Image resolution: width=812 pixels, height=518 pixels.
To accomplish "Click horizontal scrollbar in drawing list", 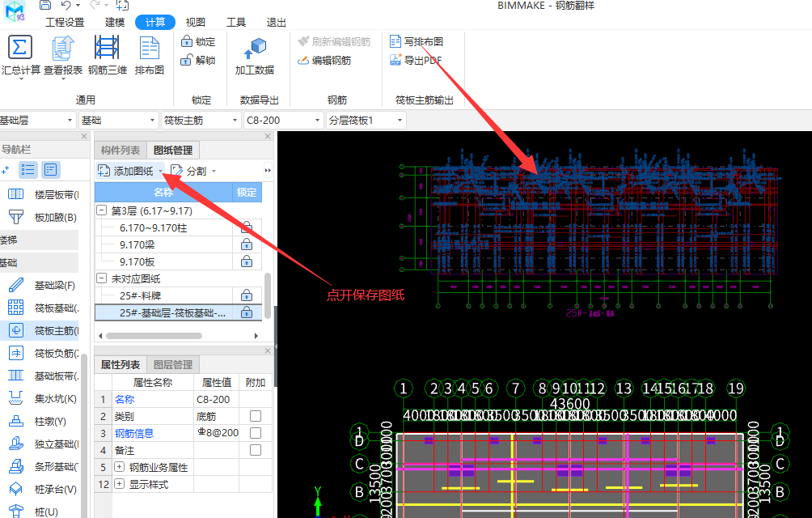I will point(154,336).
